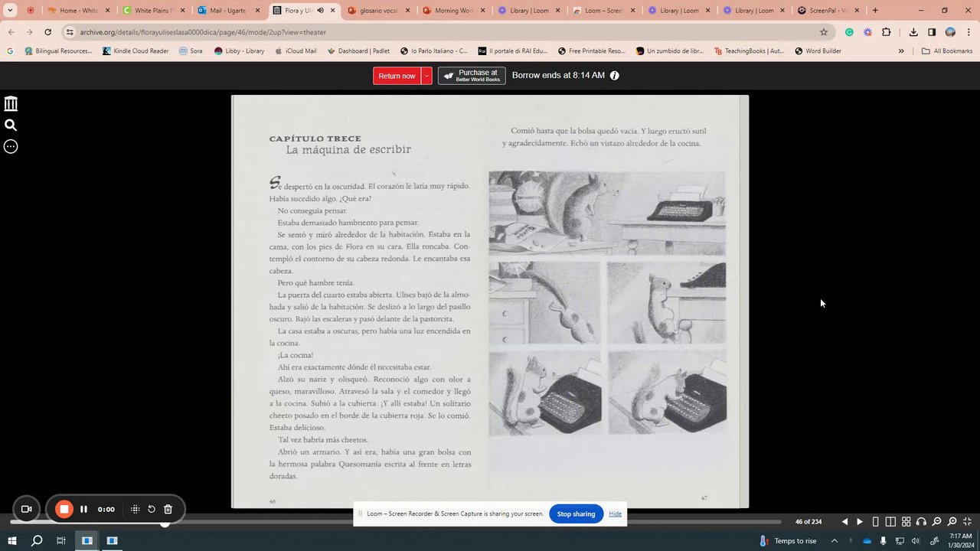Stop the Loom recording with red button
Screen dimensions: 980x551
pos(64,509)
